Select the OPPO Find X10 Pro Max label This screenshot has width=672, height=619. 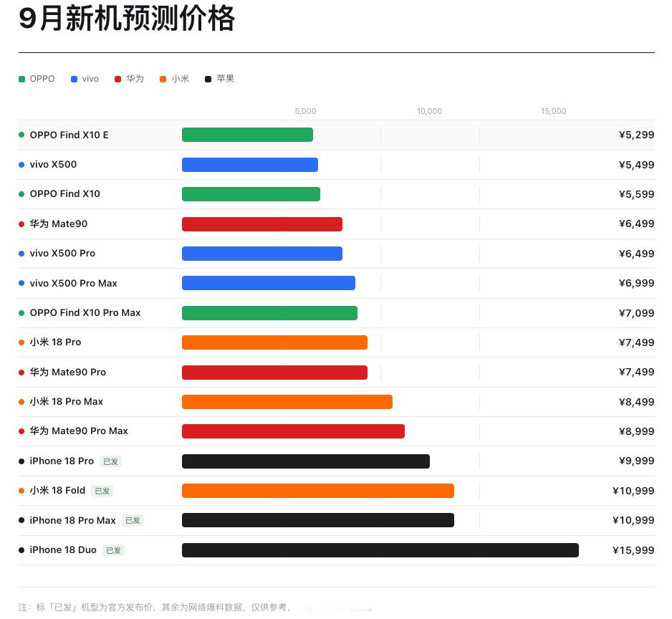click(85, 313)
